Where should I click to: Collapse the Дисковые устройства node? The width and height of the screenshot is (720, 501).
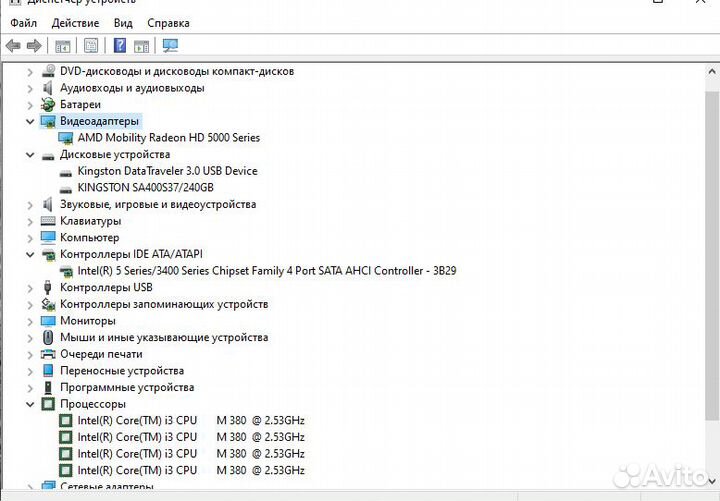point(30,155)
